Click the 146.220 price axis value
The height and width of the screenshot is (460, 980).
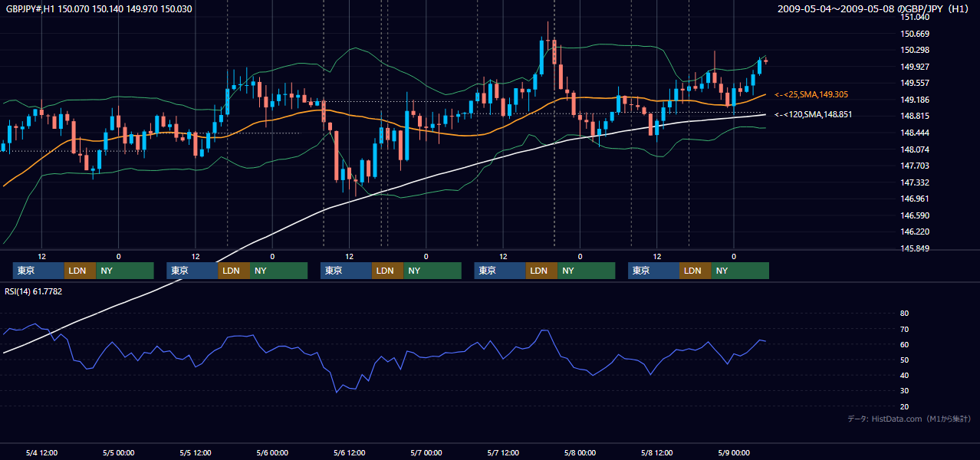[x=915, y=232]
